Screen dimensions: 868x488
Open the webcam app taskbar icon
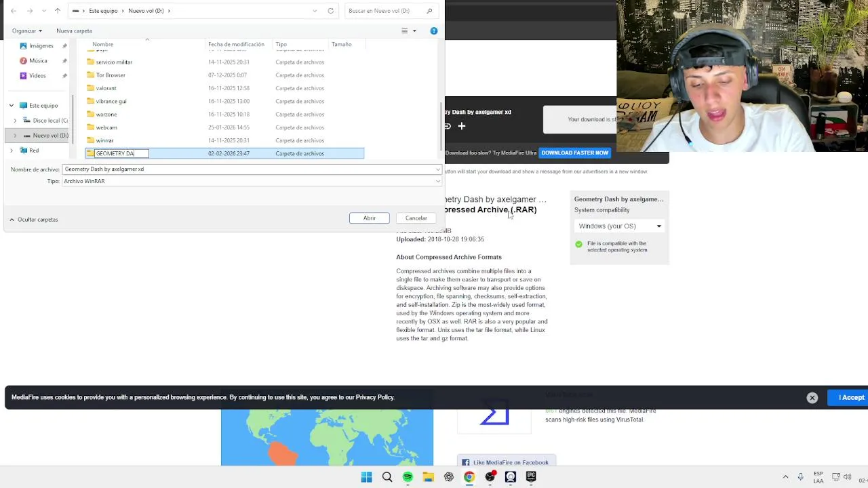511,477
